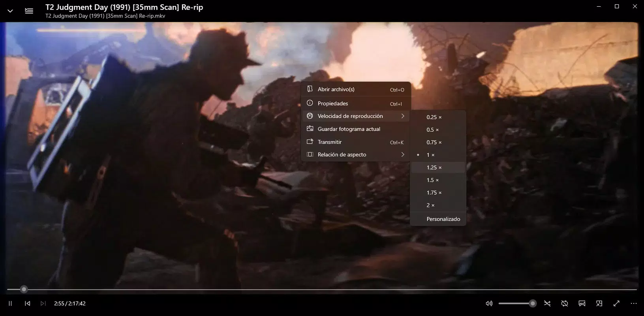This screenshot has width=644, height=316.
Task: Mute audio with the speaker icon
Action: tap(489, 303)
